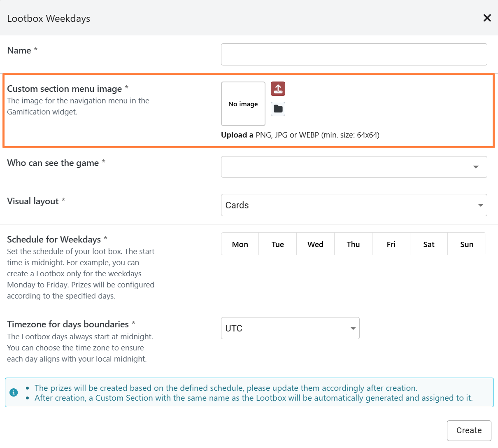Viewport: 498px width, 448px height.
Task: Click the info icon in the notice box
Action: point(14,392)
